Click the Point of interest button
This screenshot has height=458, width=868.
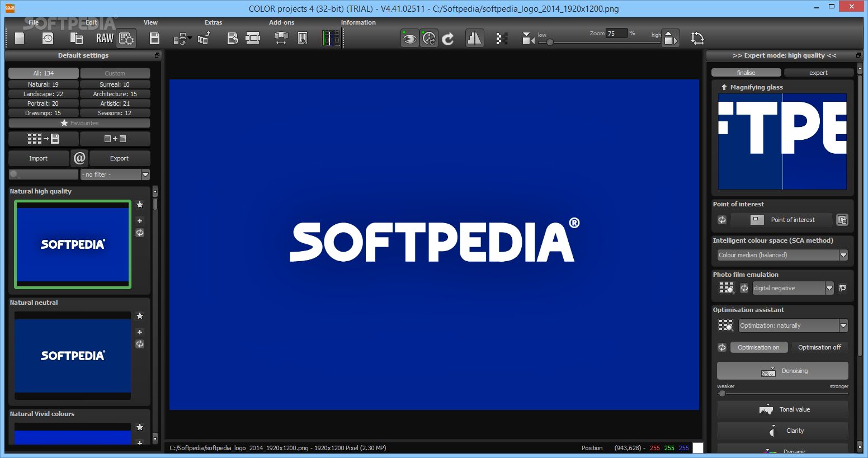click(782, 220)
